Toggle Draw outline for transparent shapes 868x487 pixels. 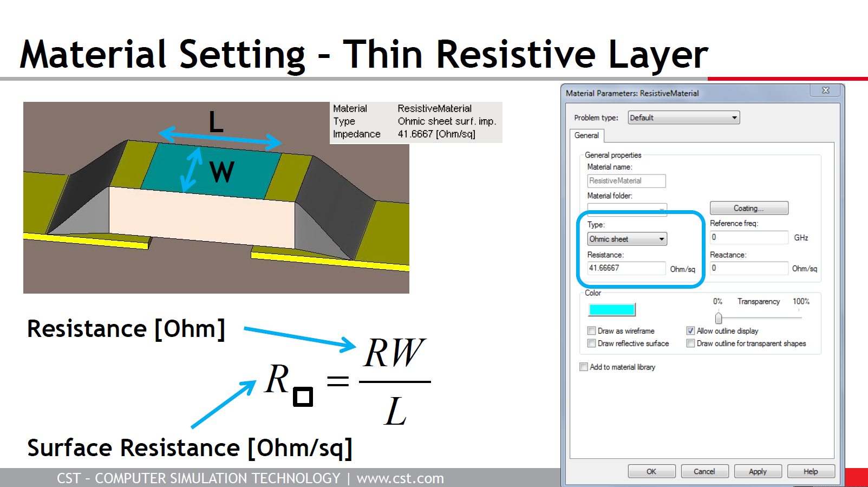point(690,343)
